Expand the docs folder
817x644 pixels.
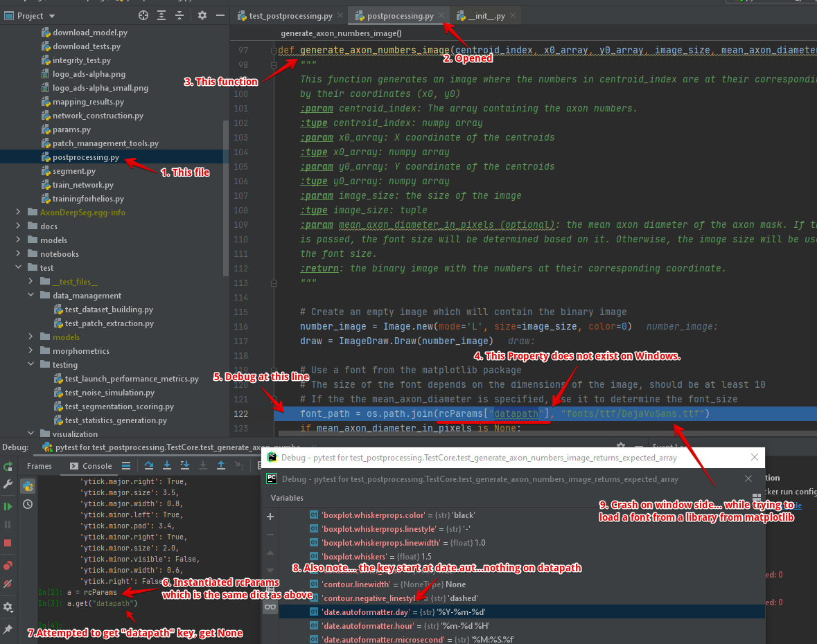(x=18, y=226)
